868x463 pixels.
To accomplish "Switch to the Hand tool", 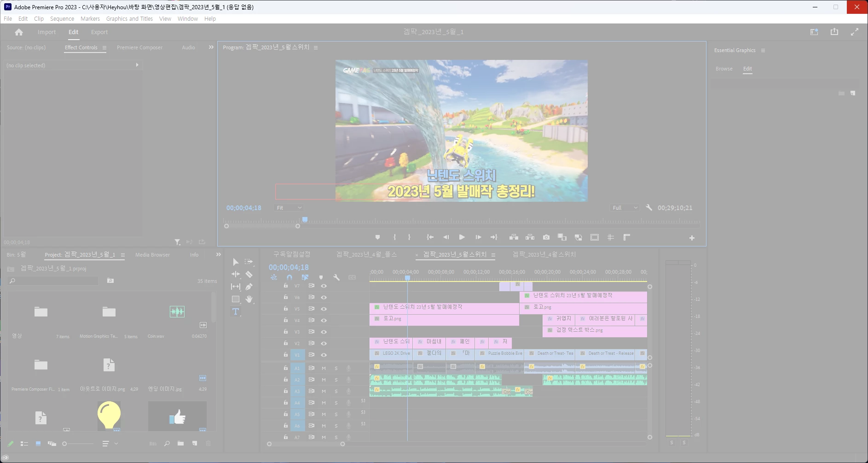I will [x=249, y=299].
